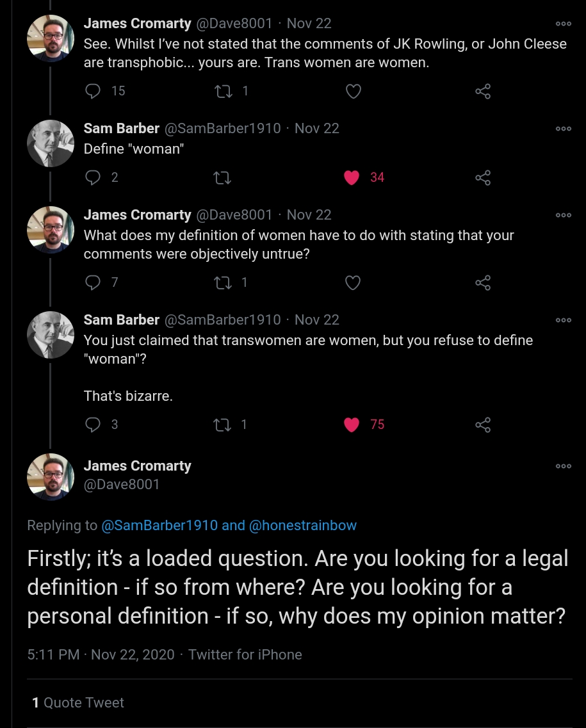This screenshot has width=586, height=728.
Task: Share the 'Define "woman"' tweet
Action: (x=483, y=177)
